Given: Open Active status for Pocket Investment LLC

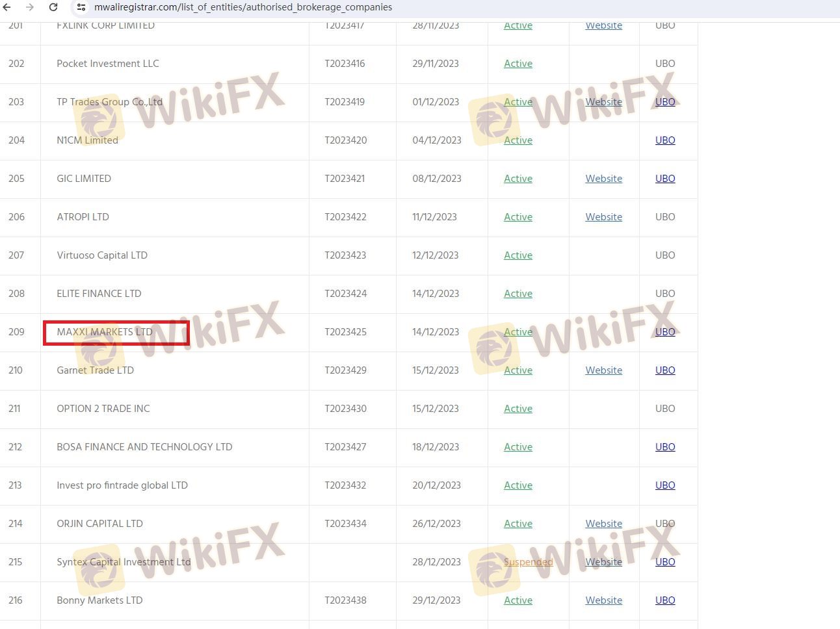Looking at the screenshot, I should pos(518,64).
